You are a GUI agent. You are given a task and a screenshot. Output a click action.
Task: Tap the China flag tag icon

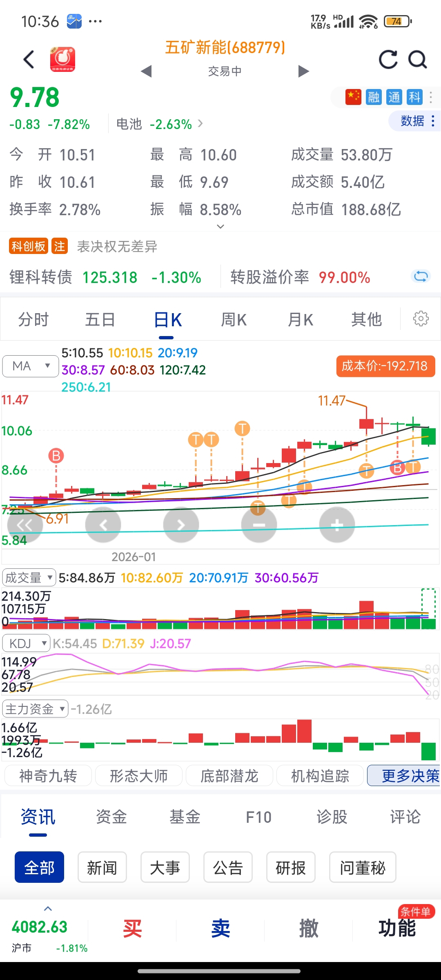(x=353, y=97)
